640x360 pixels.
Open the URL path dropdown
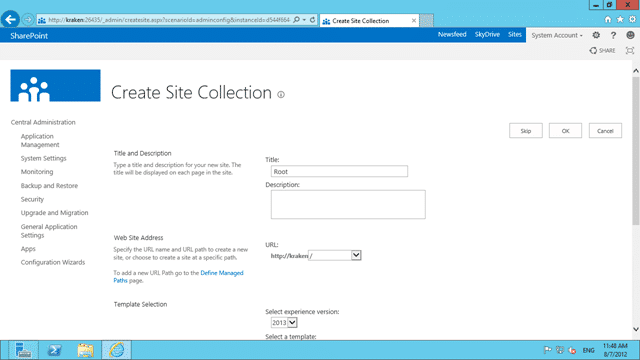356,255
